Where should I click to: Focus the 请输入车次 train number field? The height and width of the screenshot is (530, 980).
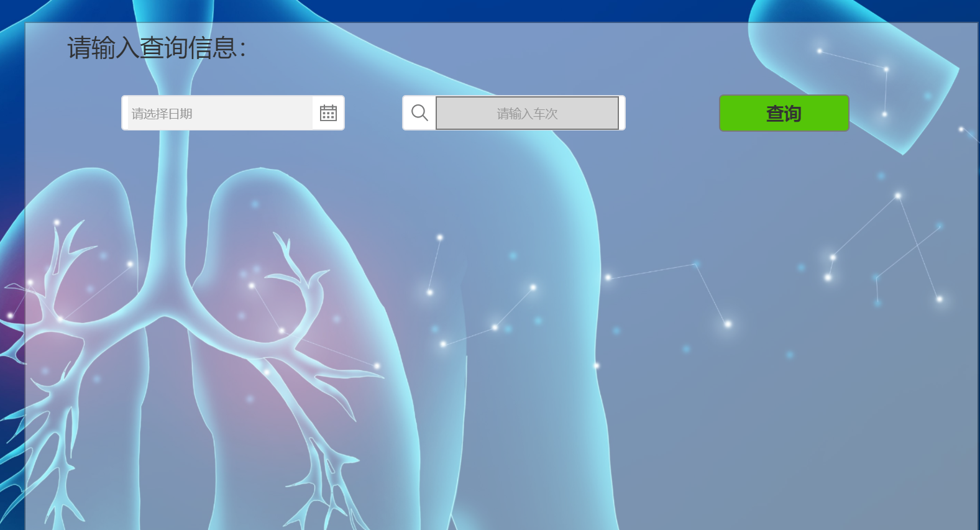pos(528,113)
